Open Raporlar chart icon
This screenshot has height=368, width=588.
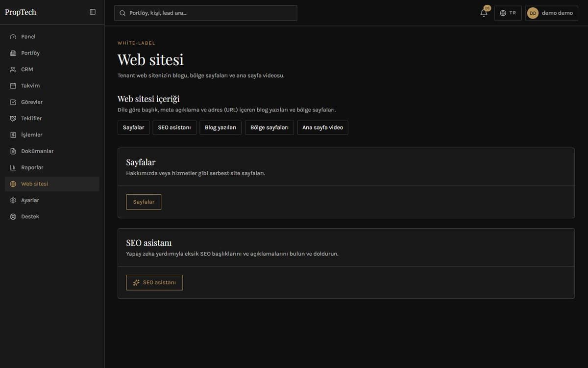click(x=13, y=168)
